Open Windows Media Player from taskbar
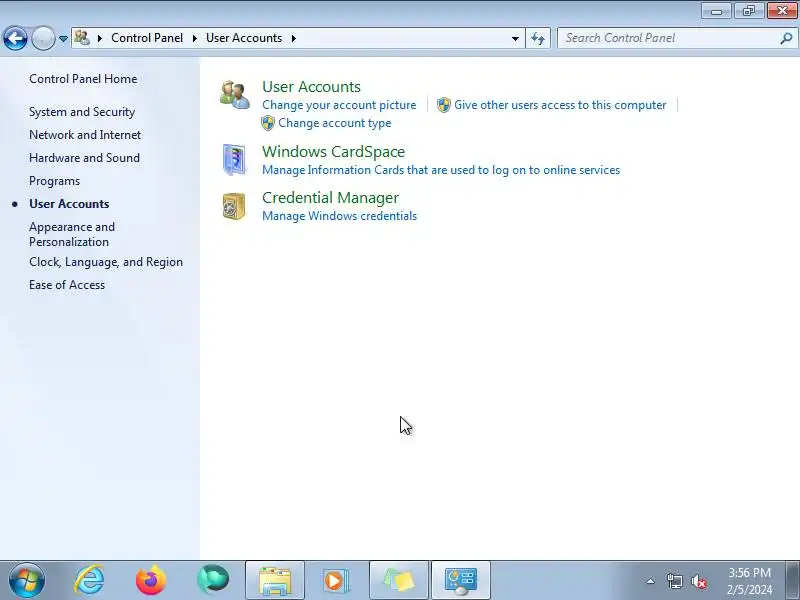 [x=336, y=580]
